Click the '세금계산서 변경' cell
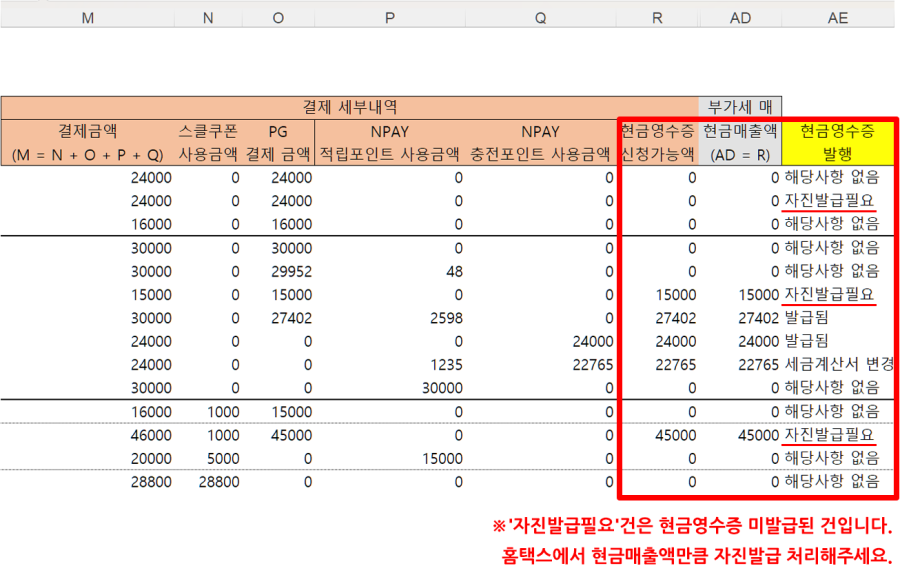The width and height of the screenshot is (900, 586). point(839,364)
